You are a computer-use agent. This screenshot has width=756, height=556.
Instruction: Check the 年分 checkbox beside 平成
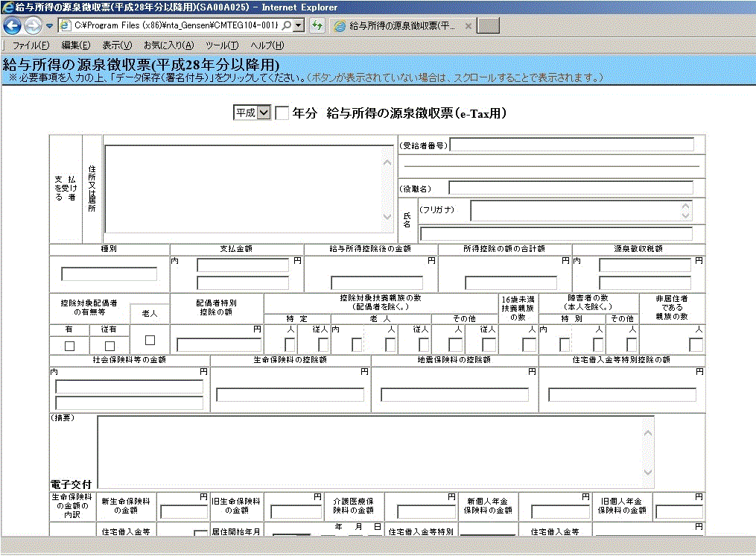click(x=281, y=113)
